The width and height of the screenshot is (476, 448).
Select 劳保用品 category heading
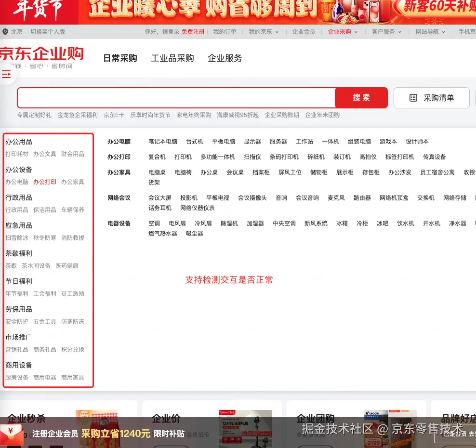18,309
